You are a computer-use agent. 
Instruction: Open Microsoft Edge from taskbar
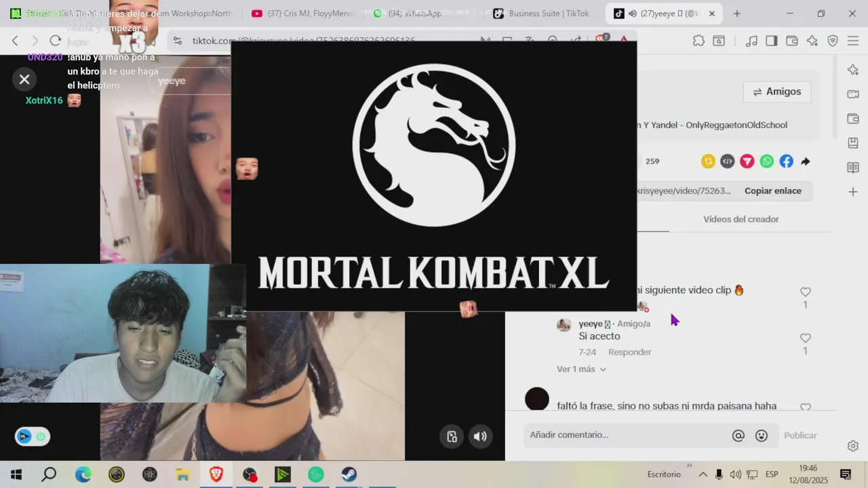click(83, 474)
